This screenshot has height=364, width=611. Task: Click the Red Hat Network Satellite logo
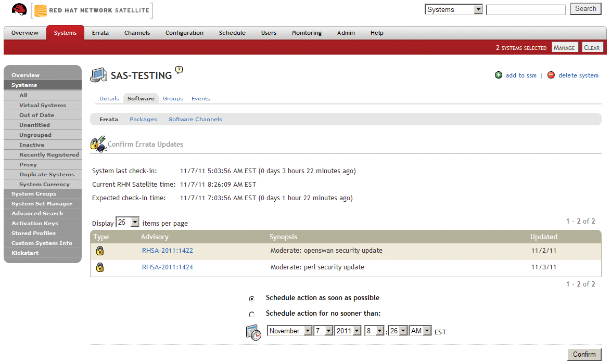(92, 9)
